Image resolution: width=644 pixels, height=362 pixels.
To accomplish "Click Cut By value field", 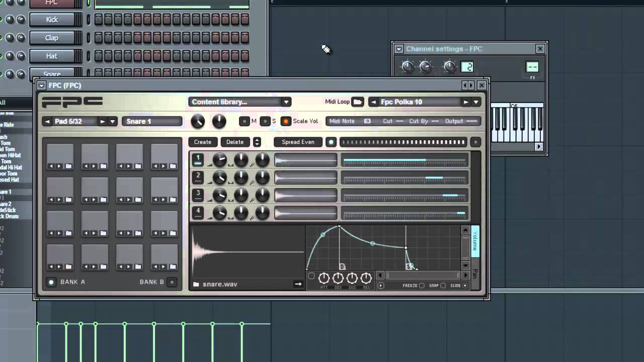I will click(x=435, y=121).
